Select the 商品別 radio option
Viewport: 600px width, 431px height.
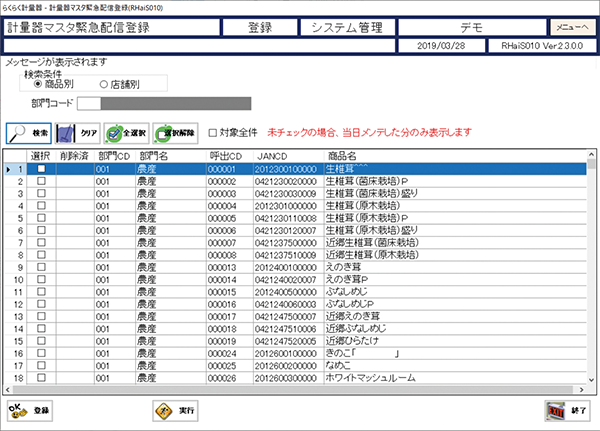pyautogui.click(x=39, y=84)
